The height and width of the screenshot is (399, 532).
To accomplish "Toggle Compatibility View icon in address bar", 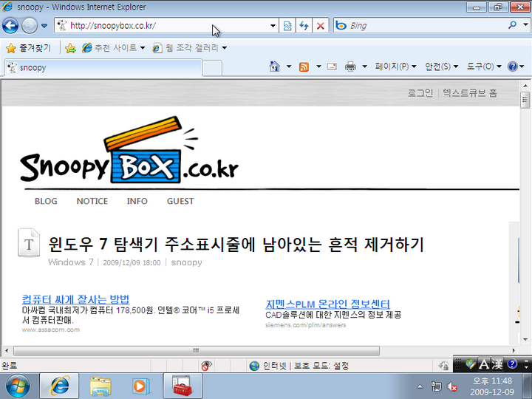I will tap(287, 26).
